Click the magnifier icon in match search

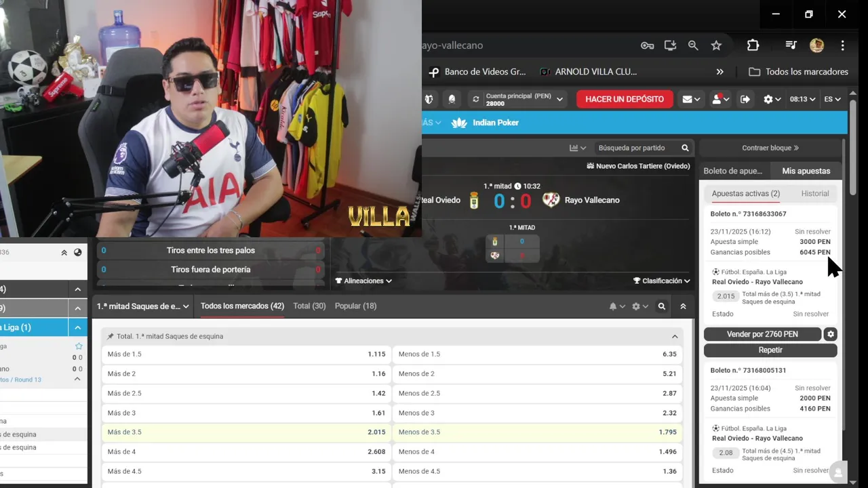point(685,148)
